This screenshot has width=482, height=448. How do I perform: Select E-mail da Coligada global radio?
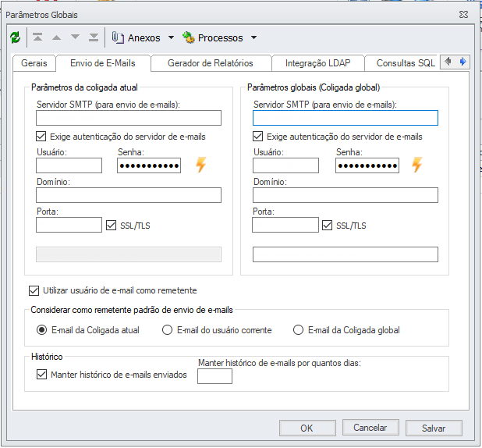click(298, 330)
